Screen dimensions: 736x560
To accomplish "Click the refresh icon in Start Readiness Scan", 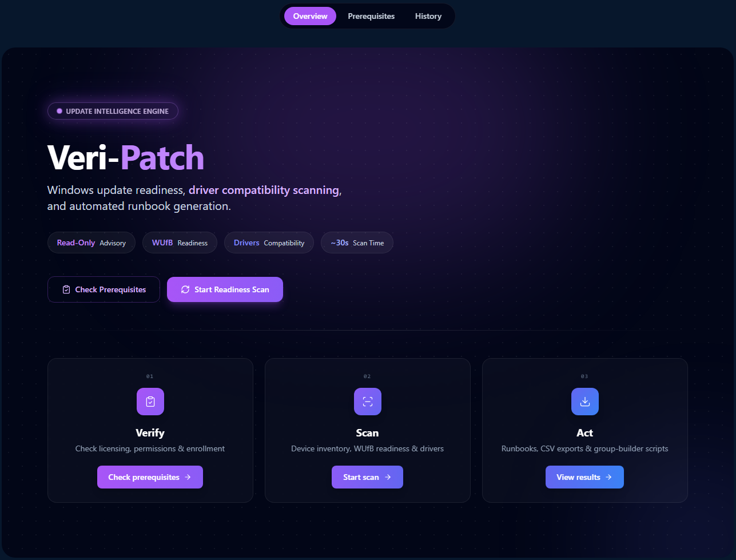I will click(185, 289).
